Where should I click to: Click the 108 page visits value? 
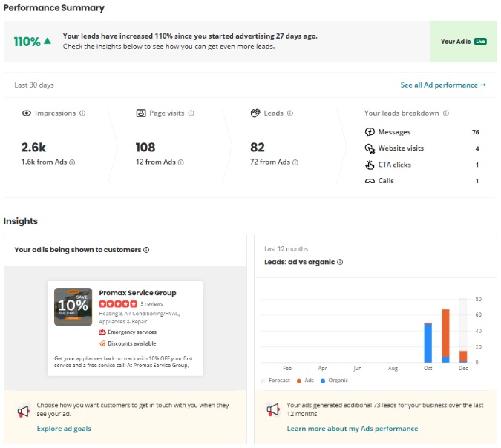[x=145, y=147]
